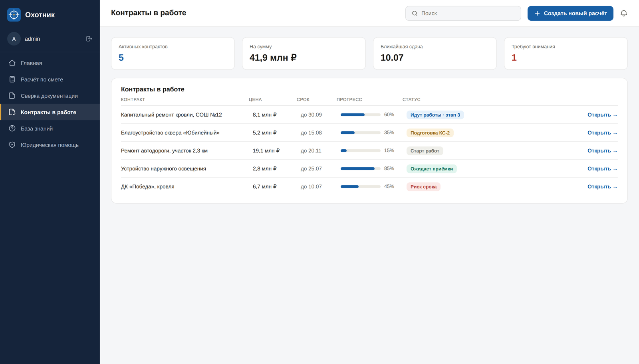Open the Устройство наружного освещения contract link
This screenshot has width=639, height=364.
[602, 169]
